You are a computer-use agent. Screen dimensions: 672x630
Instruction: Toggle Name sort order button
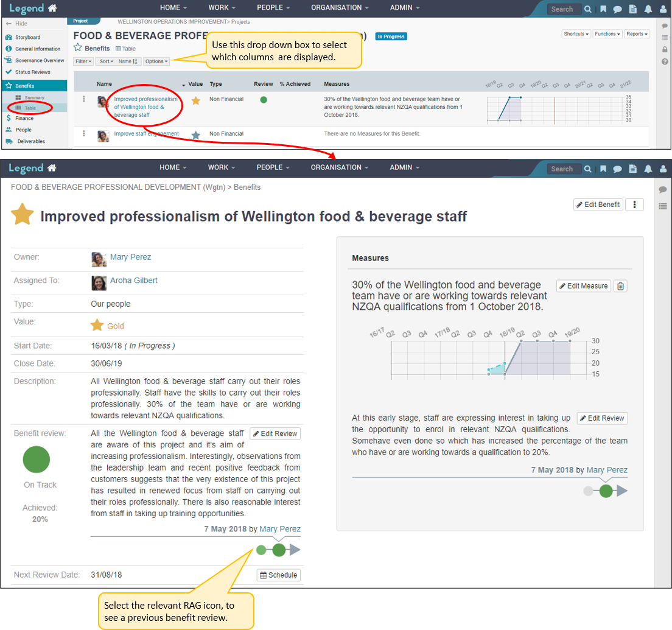point(128,61)
